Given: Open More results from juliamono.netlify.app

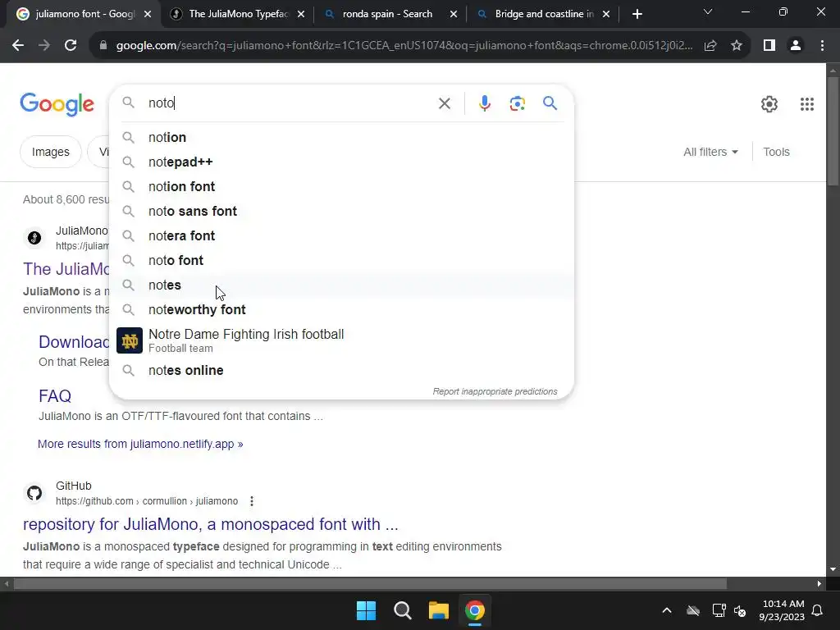Looking at the screenshot, I should [140, 444].
